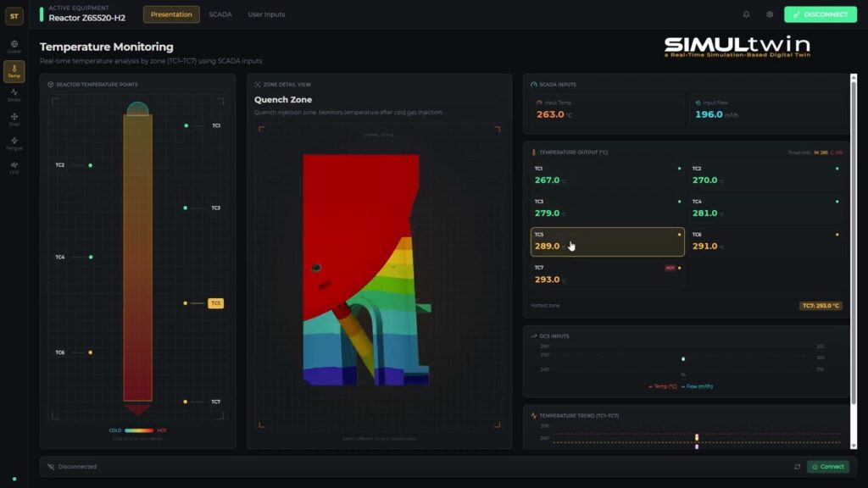Screen dimensions: 868x488
Task: Select the Temp sidebar icon
Action: point(14,71)
